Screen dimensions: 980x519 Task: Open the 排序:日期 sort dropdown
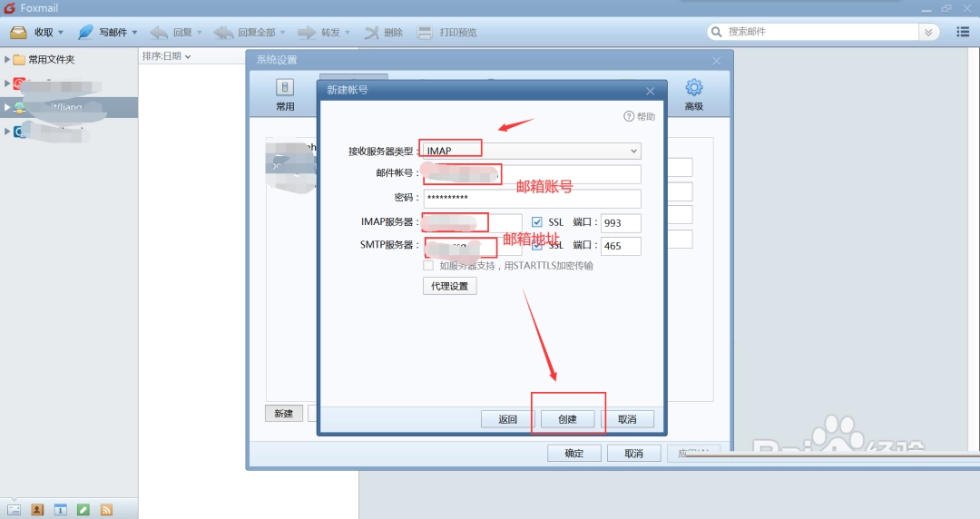point(166,56)
